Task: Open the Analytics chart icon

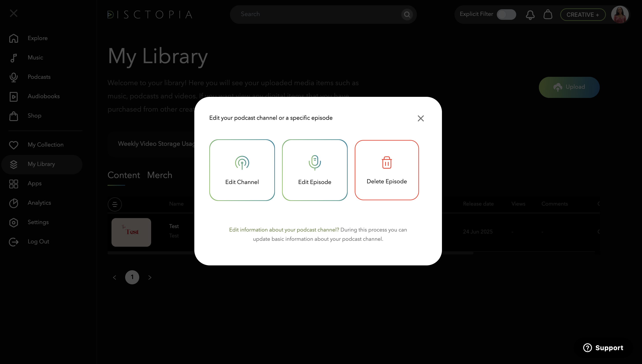Action: [x=14, y=203]
